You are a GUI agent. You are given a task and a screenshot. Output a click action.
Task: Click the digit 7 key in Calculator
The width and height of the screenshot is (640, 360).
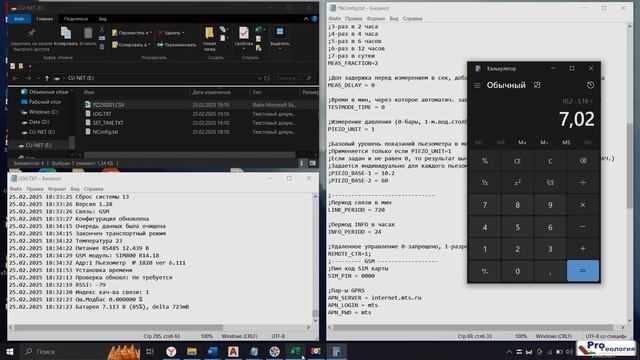485,205
